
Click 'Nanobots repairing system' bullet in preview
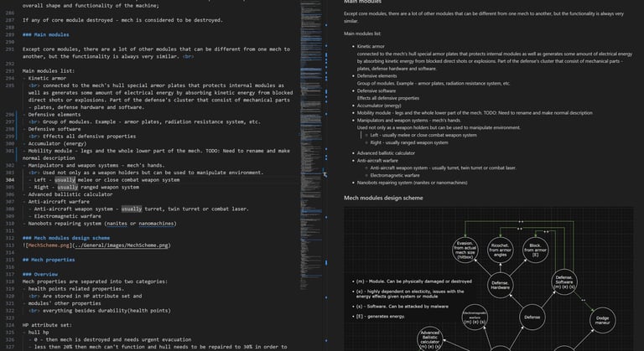click(x=412, y=183)
